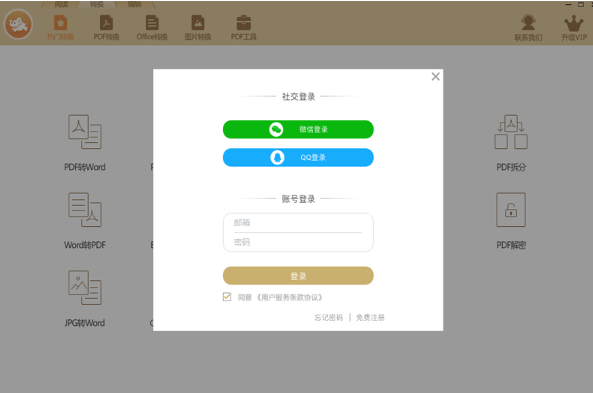Open the PDF工具 toolbox section
The width and height of the screenshot is (593, 393).
click(x=244, y=28)
